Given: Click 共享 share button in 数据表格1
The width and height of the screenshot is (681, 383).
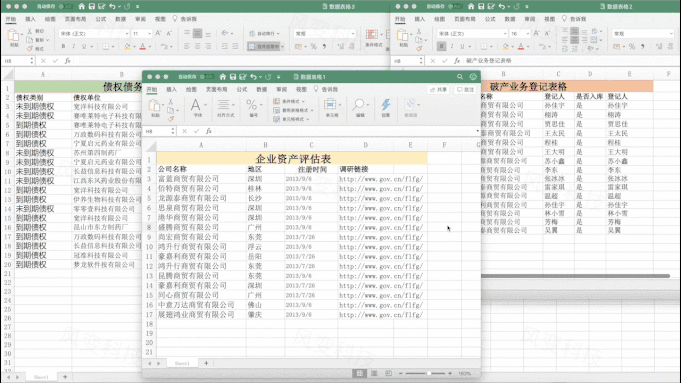Looking at the screenshot, I should point(438,89).
